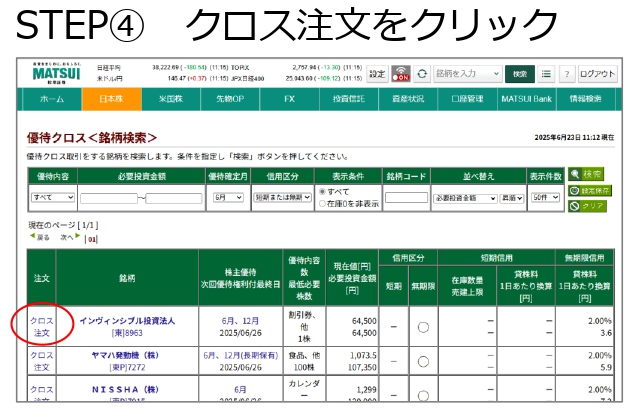Click the MATSUI logo
Screen dimensions: 641x418
(56, 73)
